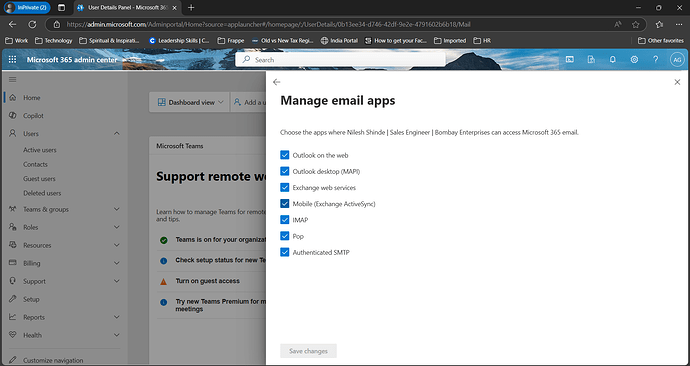Toggle the IMAP checkbox
The height and width of the screenshot is (366, 690).
coord(285,220)
